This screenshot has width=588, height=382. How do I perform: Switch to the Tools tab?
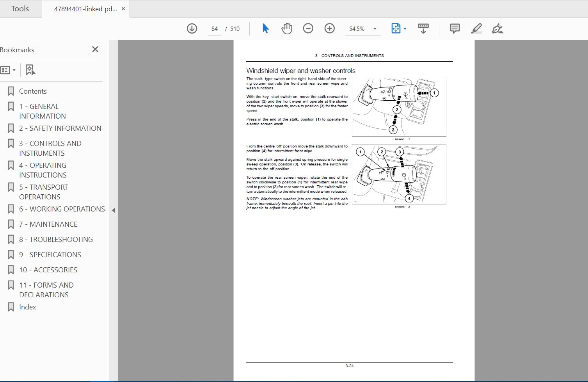pyautogui.click(x=20, y=9)
